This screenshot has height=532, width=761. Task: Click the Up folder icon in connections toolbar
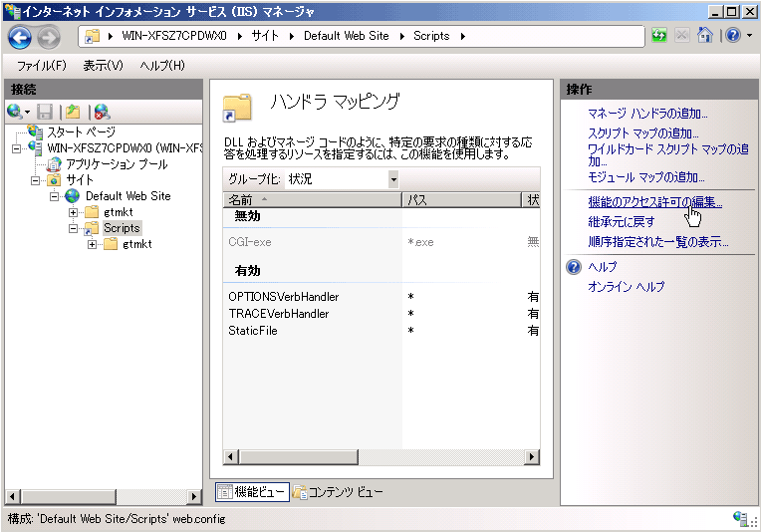pos(72,112)
